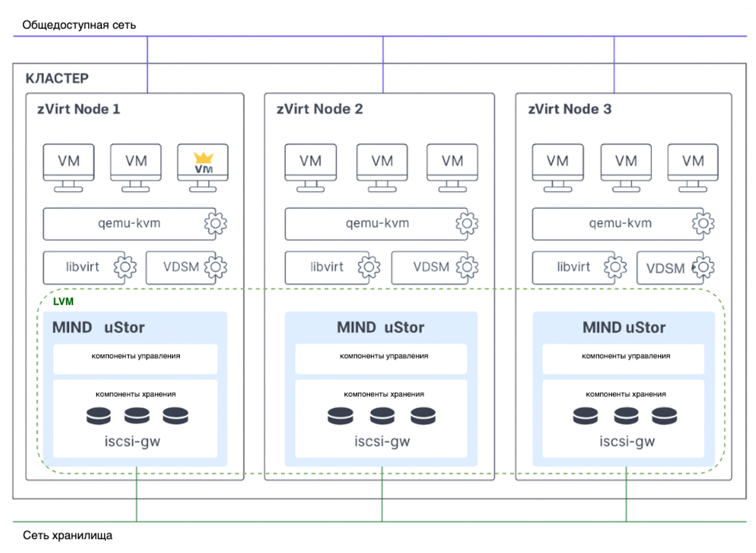The width and height of the screenshot is (756, 553).
Task: Click 'компоненты хранения' in Node 1
Action: click(x=136, y=394)
